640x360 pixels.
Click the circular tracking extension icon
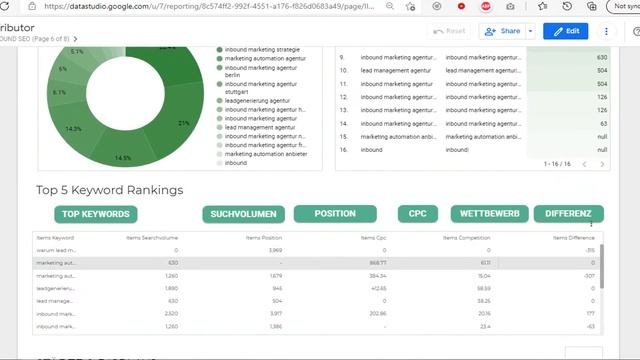tap(437, 6)
